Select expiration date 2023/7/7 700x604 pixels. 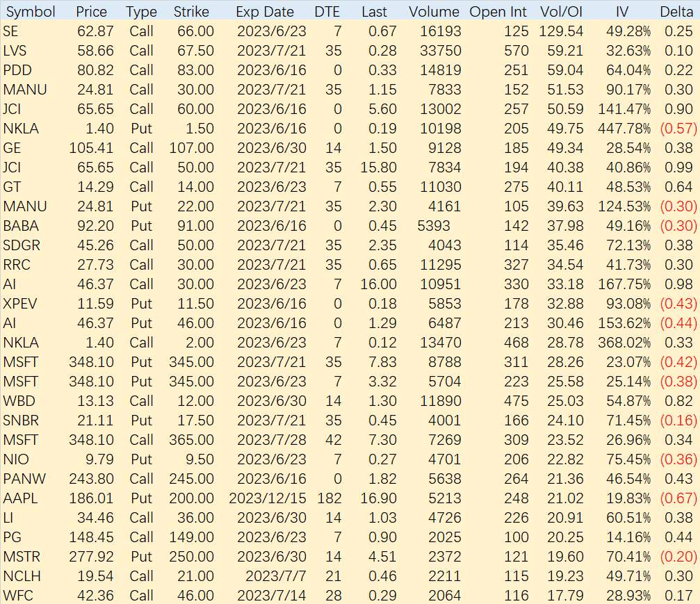click(x=276, y=576)
